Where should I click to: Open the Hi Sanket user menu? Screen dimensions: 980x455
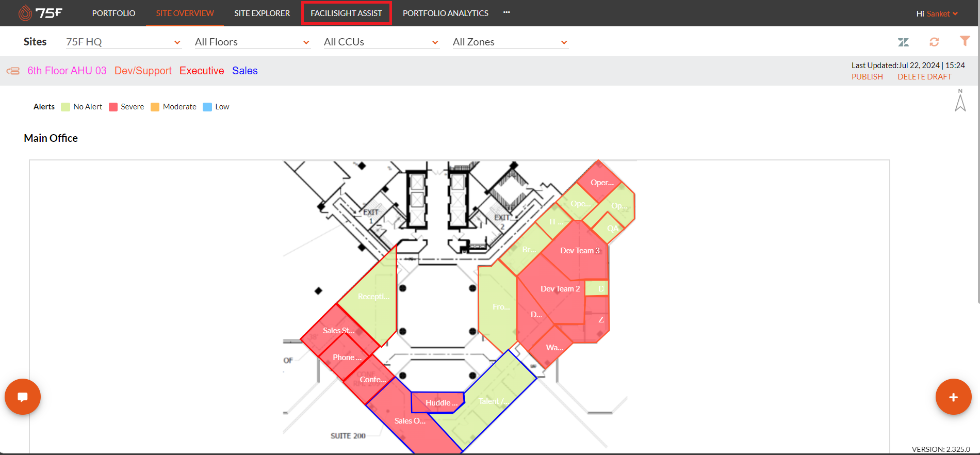point(937,14)
